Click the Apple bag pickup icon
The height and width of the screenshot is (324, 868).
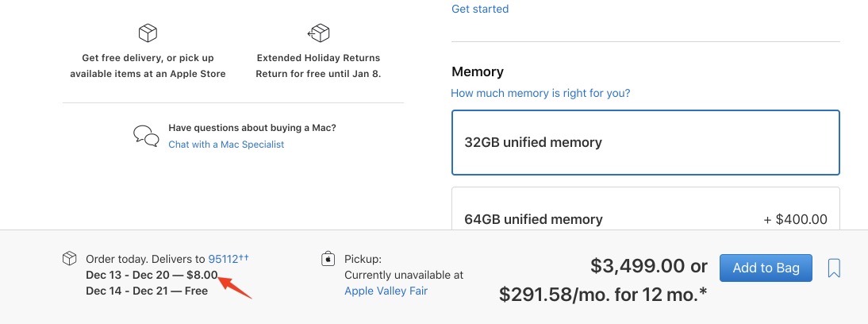click(327, 259)
